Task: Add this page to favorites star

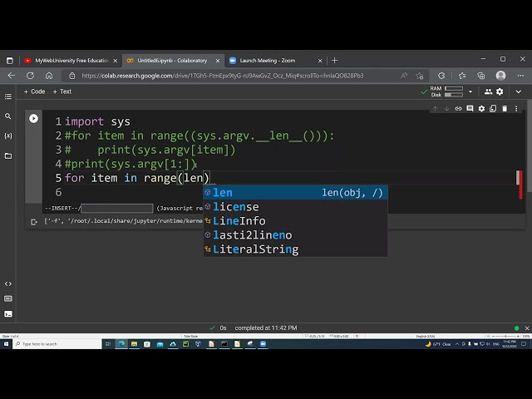Action: pos(420,76)
